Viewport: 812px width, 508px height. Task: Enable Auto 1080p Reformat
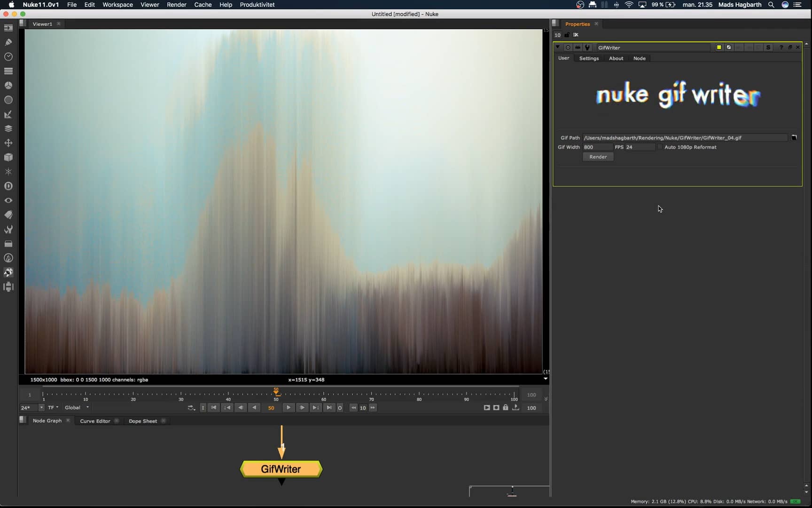pyautogui.click(x=660, y=147)
